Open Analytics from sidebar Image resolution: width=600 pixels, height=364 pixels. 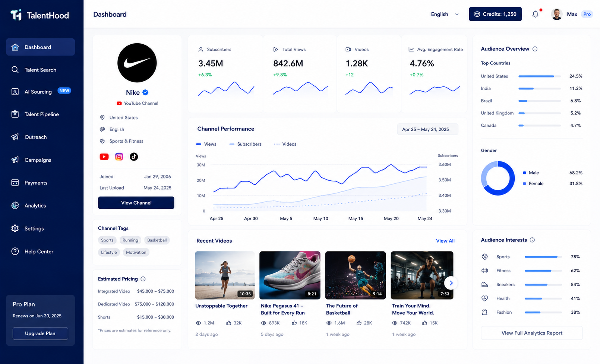[40, 205]
